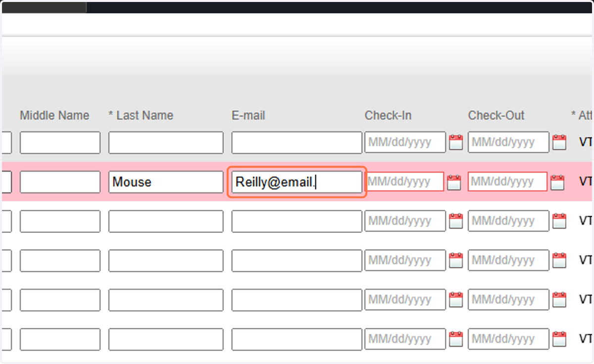
Task: Select Last Name field in fourth row
Action: pos(166,261)
